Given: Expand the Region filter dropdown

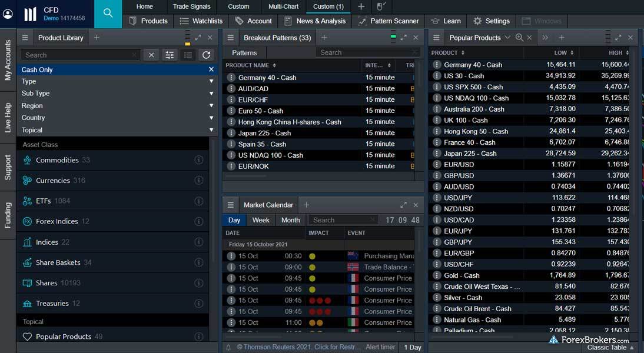Looking at the screenshot, I should coord(211,106).
